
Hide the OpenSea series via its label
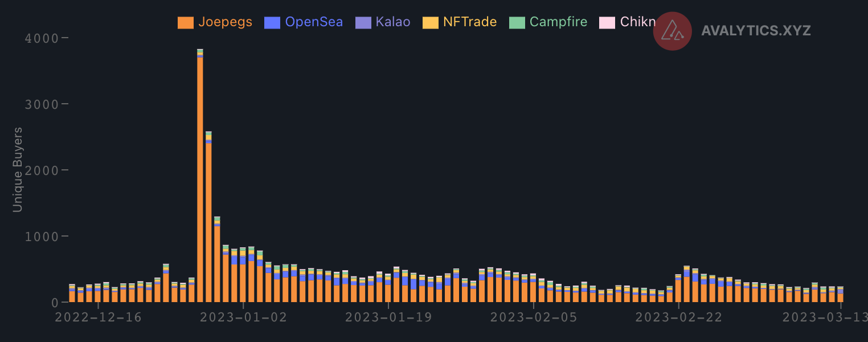point(314,22)
